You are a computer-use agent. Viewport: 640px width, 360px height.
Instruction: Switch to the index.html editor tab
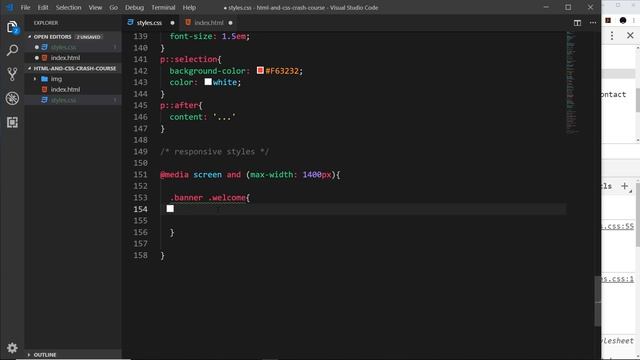[209, 23]
